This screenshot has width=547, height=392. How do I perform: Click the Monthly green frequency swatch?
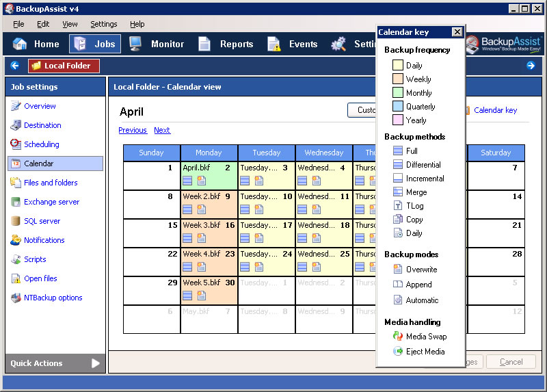click(398, 92)
